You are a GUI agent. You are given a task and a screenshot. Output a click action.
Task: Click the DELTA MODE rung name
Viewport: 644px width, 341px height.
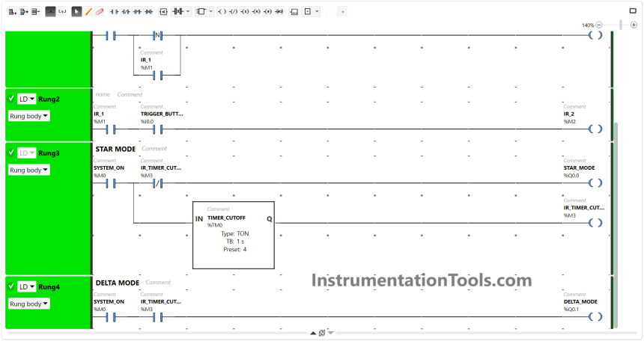click(118, 283)
